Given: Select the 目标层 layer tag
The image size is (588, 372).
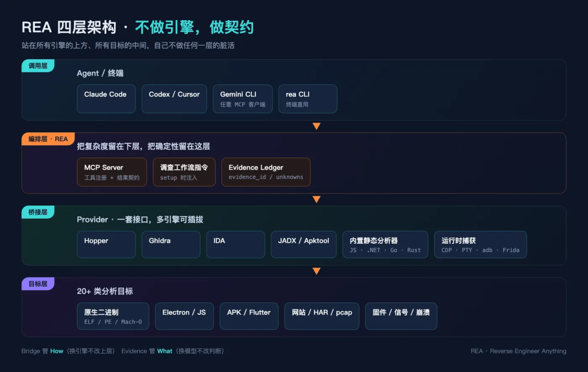Looking at the screenshot, I should tap(38, 283).
